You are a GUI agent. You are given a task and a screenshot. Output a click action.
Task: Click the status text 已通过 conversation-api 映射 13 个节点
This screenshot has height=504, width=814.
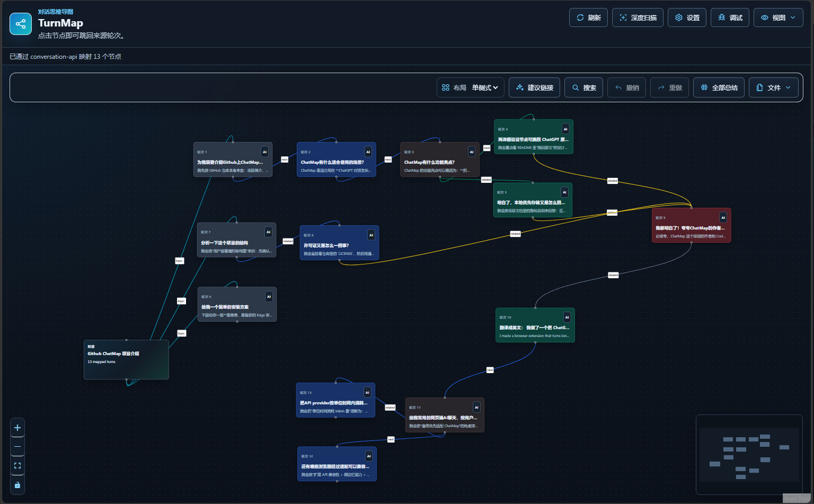[x=65, y=56]
